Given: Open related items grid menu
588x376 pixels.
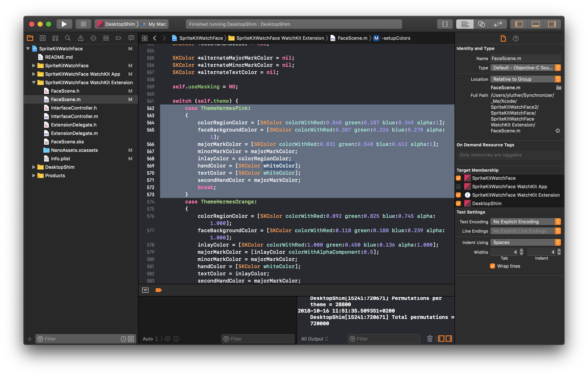Looking at the screenshot, I should (x=144, y=38).
